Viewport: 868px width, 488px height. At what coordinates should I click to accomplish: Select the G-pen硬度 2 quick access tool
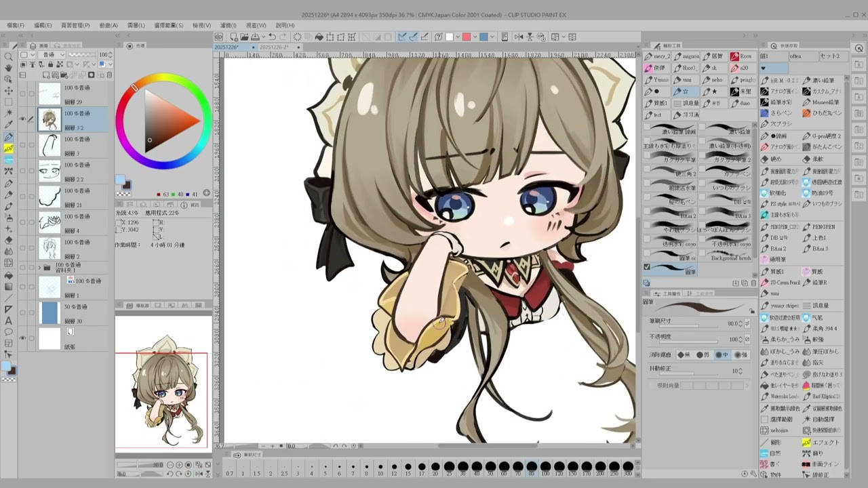click(822, 136)
